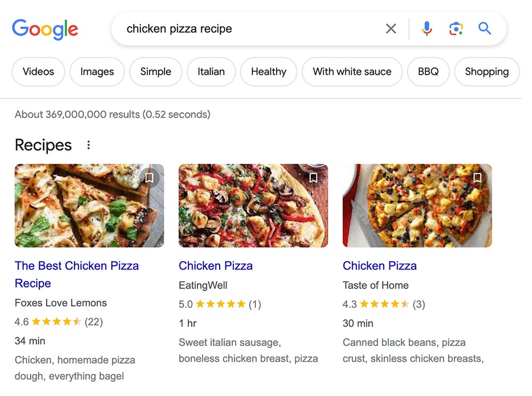Click the Google logo
Viewport: 532px width, 396px height.
point(45,29)
